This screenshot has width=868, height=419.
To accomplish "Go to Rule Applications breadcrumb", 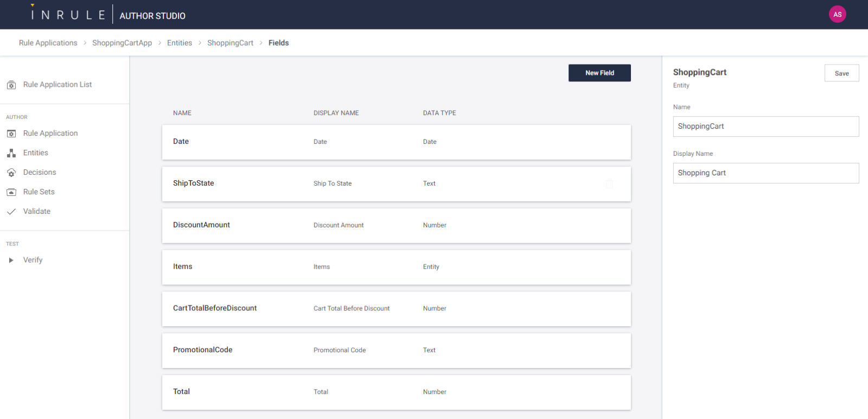I will [x=48, y=43].
